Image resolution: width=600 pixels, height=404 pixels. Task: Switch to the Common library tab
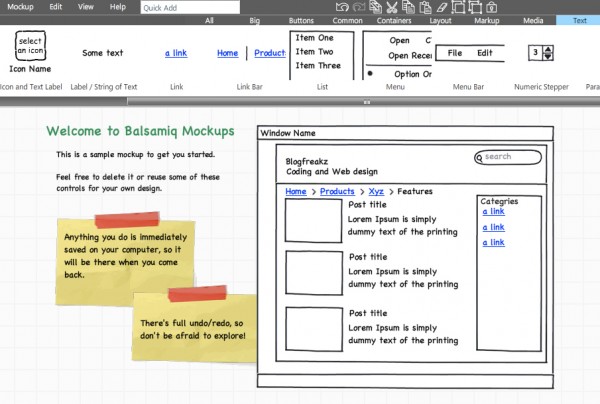(347, 20)
